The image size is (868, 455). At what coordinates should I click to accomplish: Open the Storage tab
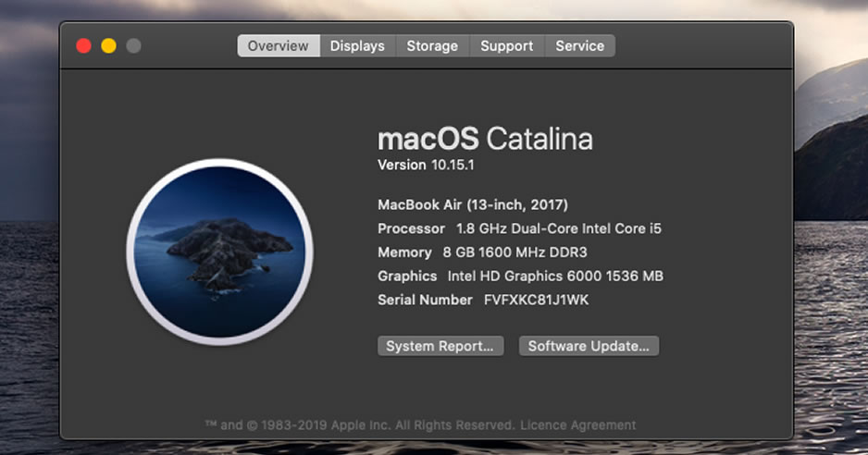[432, 46]
